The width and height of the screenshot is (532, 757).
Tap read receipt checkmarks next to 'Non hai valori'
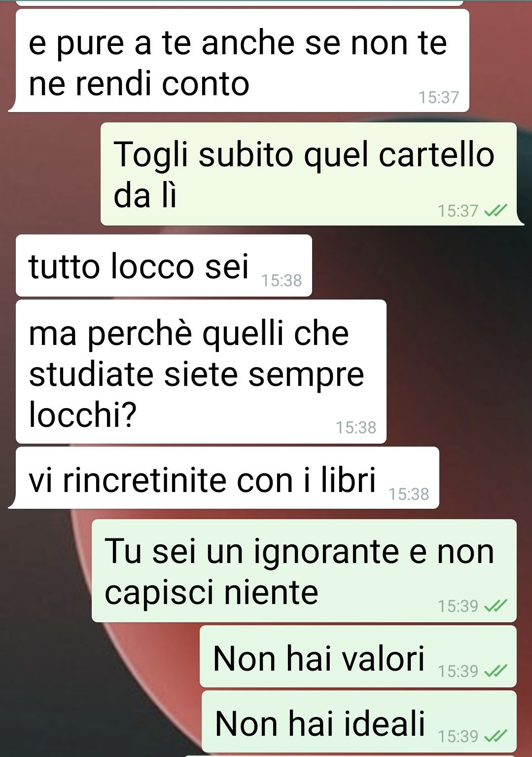tap(496, 671)
